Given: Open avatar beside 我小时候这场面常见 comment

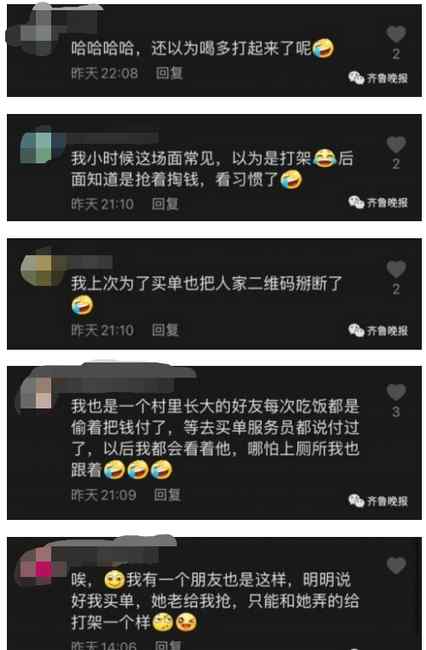Looking at the screenshot, I should [41, 146].
